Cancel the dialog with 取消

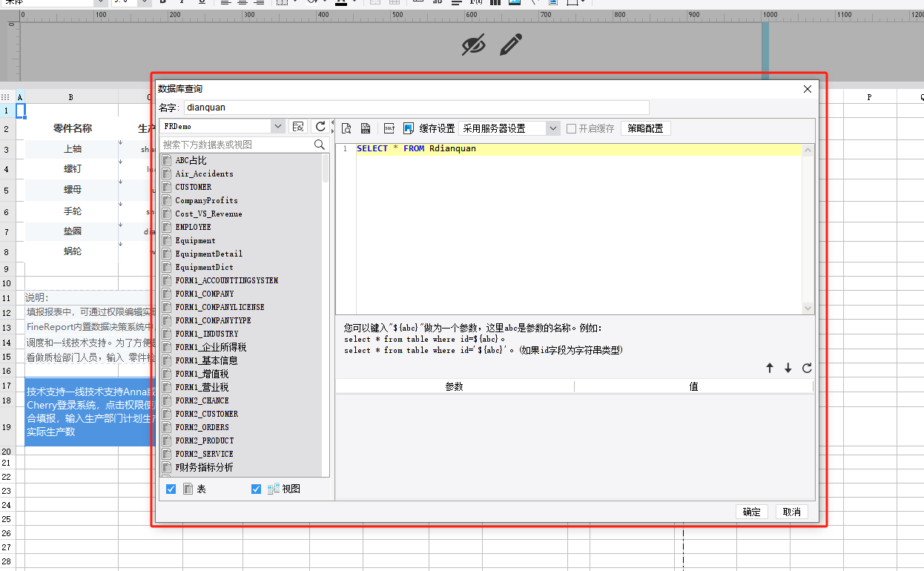(x=792, y=512)
